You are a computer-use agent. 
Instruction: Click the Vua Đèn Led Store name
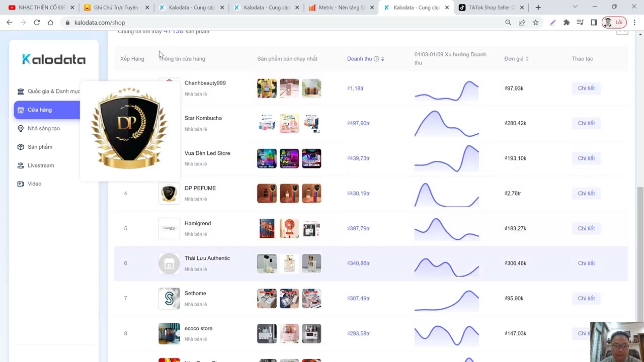click(207, 153)
